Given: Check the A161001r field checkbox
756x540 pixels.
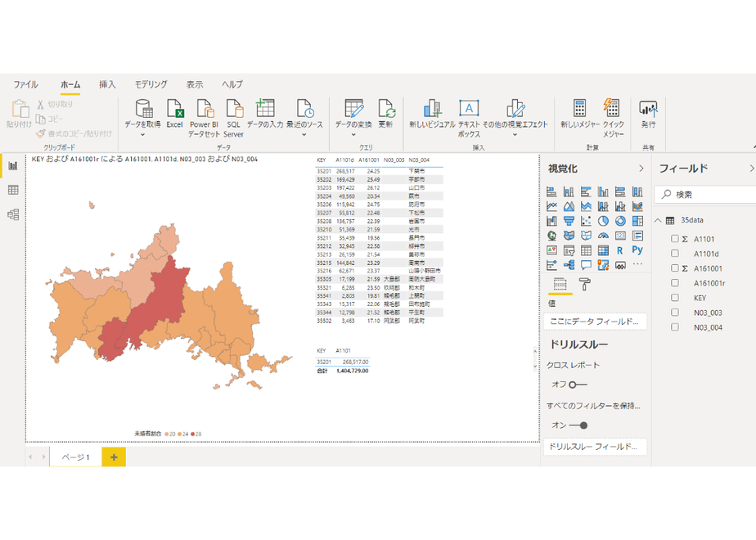Looking at the screenshot, I should click(674, 283).
